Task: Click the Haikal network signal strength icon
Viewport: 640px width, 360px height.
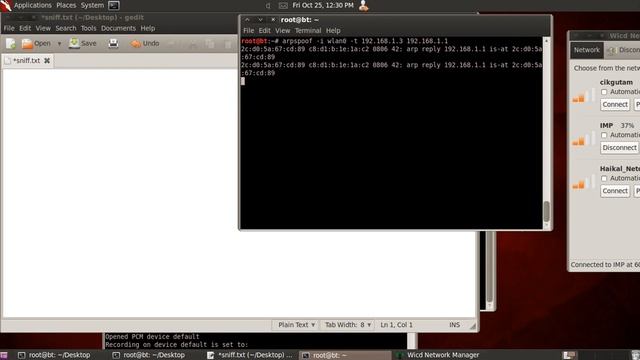Action: coord(583,182)
